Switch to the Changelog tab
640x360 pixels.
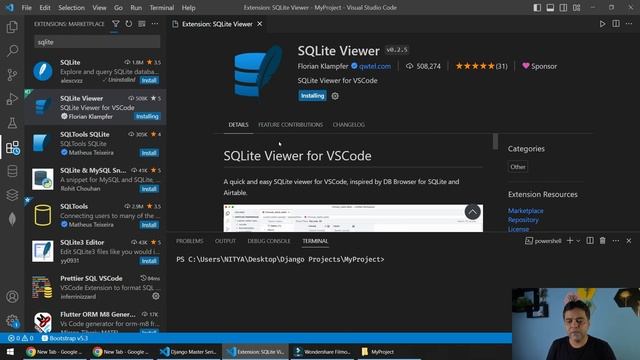[x=349, y=124]
